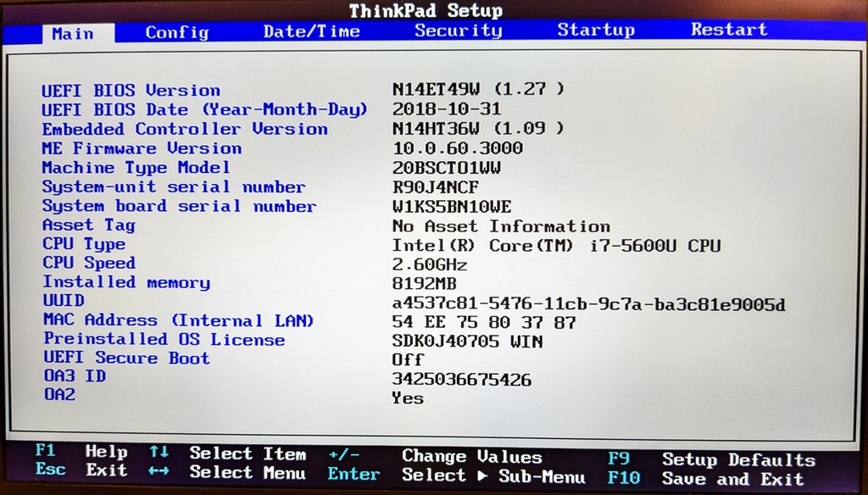Click the Select Item hint text
Viewport: 868px width, 495px height.
point(248,453)
